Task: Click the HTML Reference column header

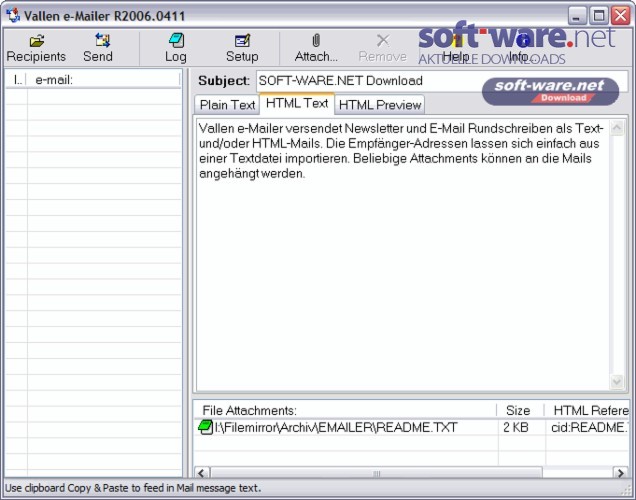Action: coord(587,410)
